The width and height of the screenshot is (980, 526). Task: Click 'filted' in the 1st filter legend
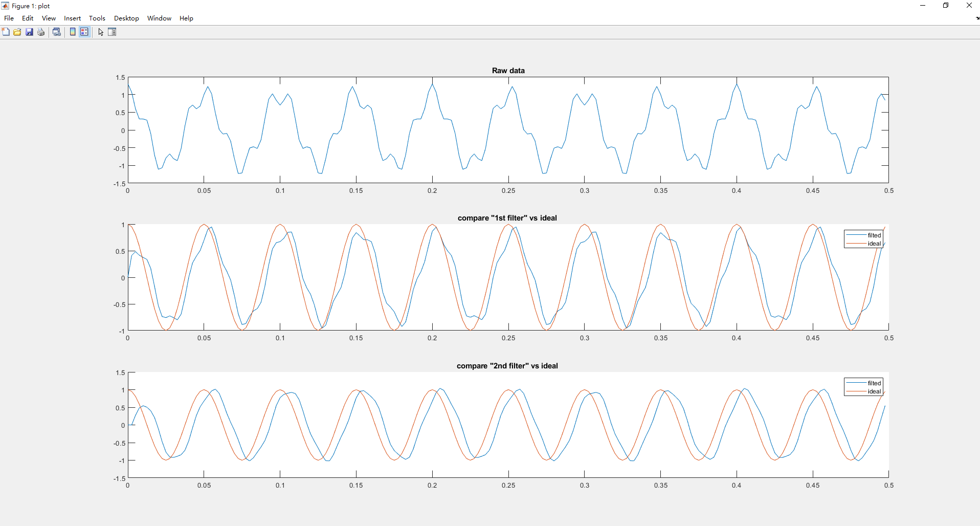pos(874,235)
